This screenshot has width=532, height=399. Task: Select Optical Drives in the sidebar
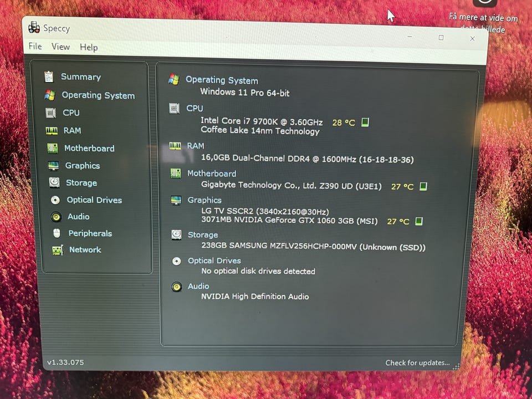coord(94,200)
